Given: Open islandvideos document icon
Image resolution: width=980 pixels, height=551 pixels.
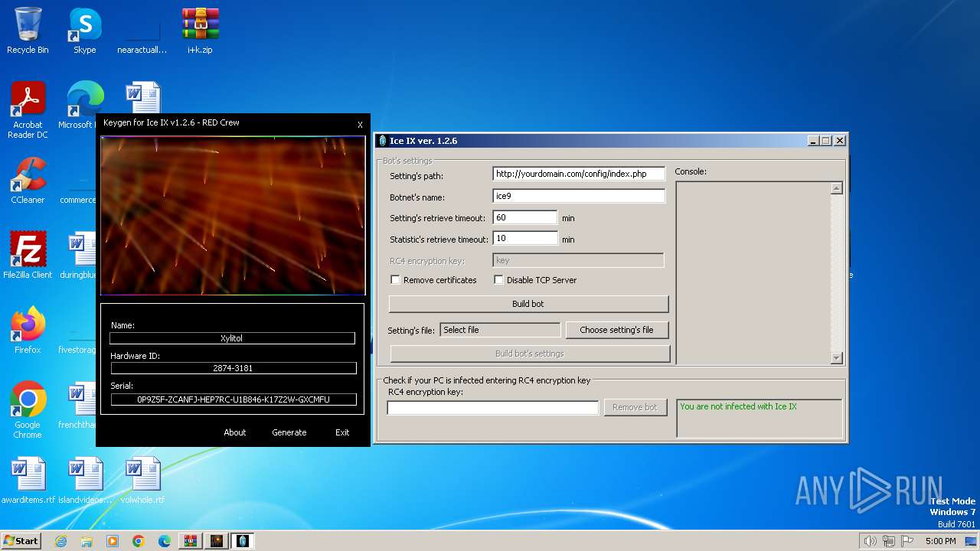Looking at the screenshot, I should 84,481.
